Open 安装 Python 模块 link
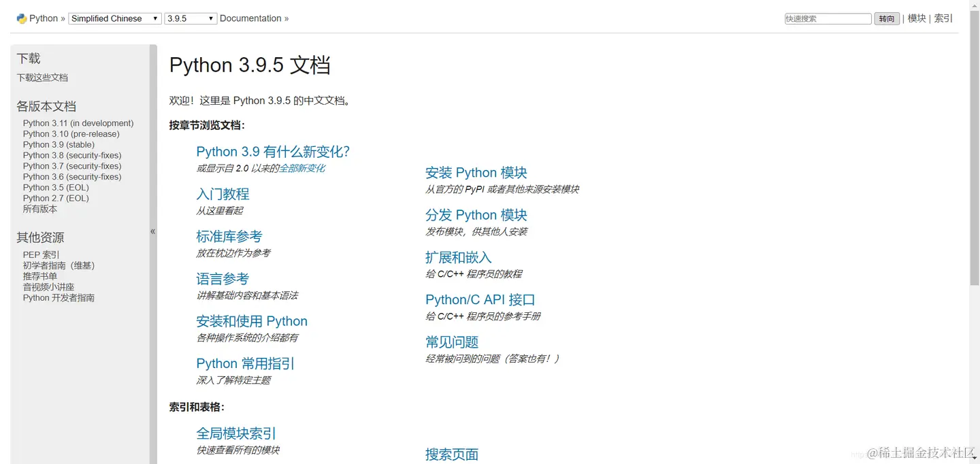Image resolution: width=980 pixels, height=464 pixels. (476, 173)
